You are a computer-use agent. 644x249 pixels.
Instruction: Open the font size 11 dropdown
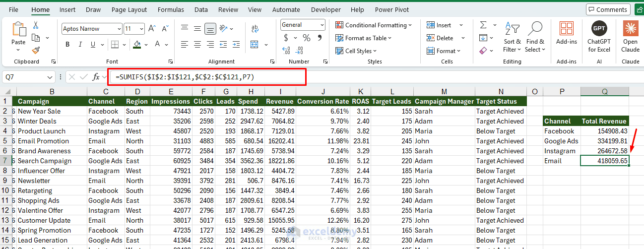point(141,29)
